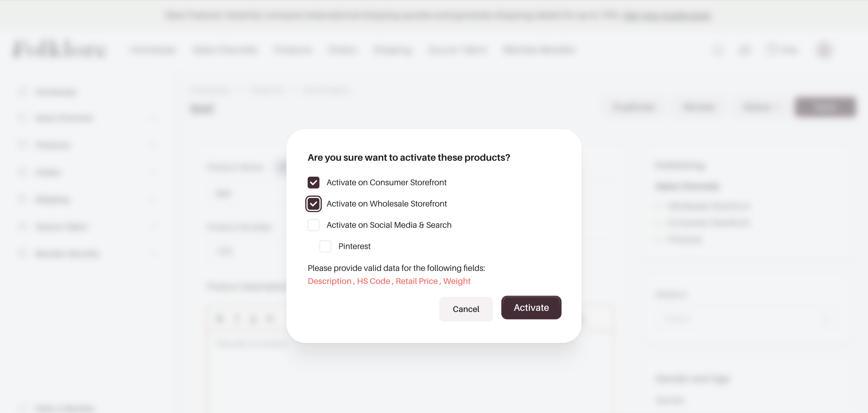Viewport: 868px width, 413px height.
Task: Open Orders in the top navigation bar
Action: click(x=342, y=50)
